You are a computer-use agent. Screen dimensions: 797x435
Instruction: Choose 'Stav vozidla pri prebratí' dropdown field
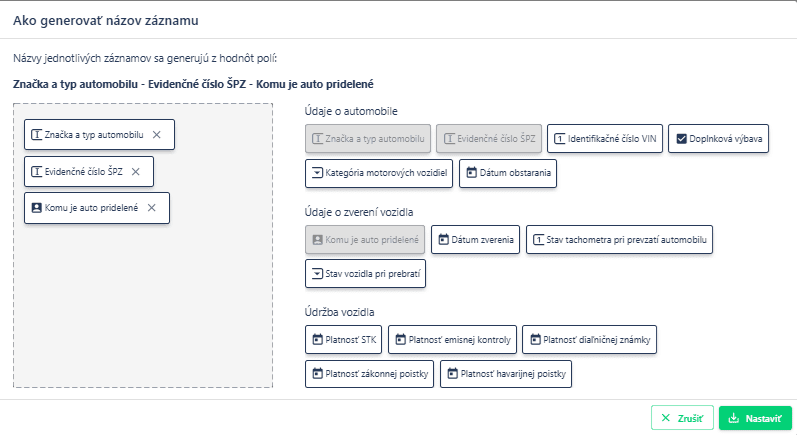tap(365, 274)
